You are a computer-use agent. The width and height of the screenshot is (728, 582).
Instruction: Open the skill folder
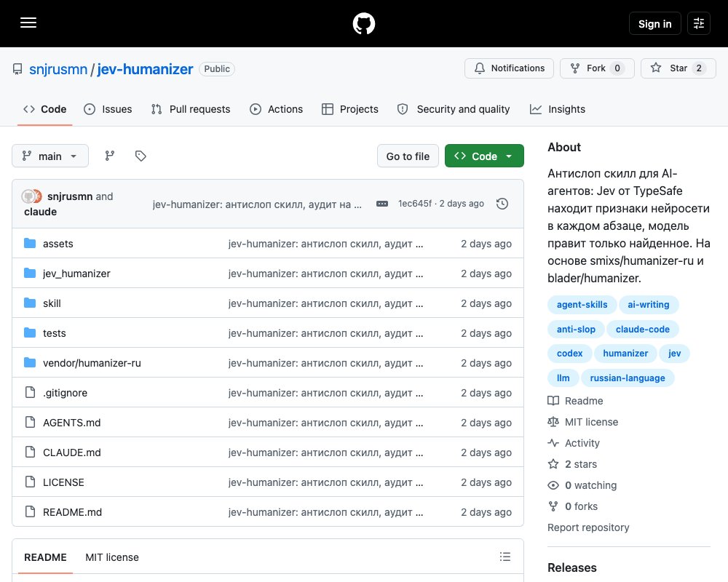click(x=52, y=303)
